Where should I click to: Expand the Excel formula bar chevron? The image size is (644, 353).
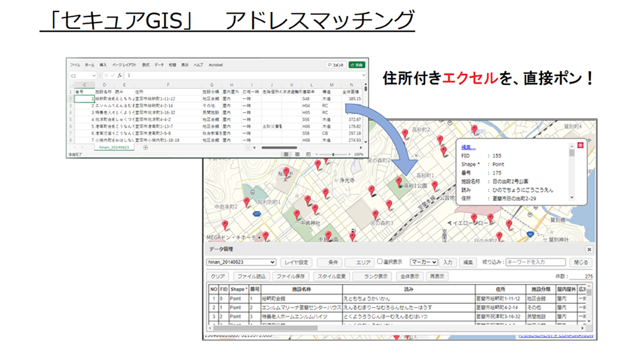pyautogui.click(x=363, y=76)
